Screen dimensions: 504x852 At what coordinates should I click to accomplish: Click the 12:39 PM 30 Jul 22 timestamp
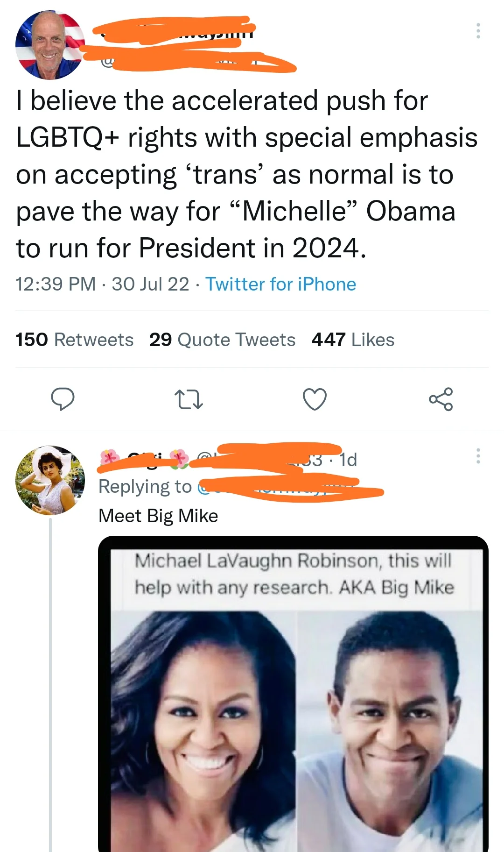tap(102, 284)
